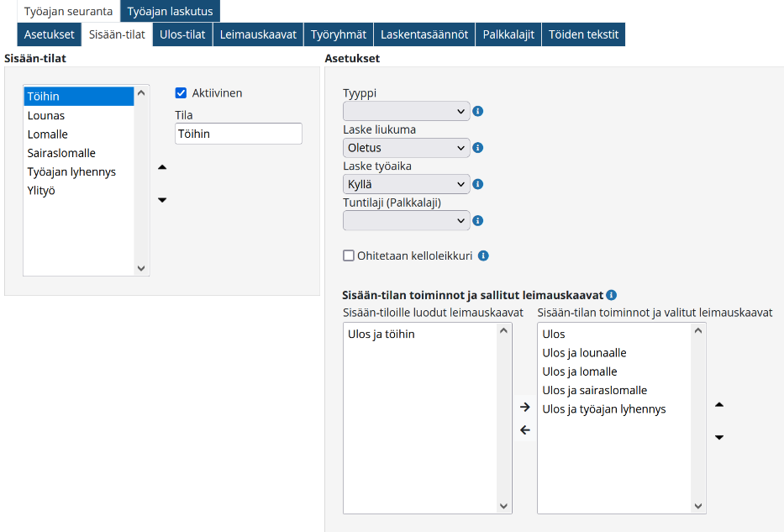Click the Tila text field
This screenshot has height=532, width=784.
point(238,134)
